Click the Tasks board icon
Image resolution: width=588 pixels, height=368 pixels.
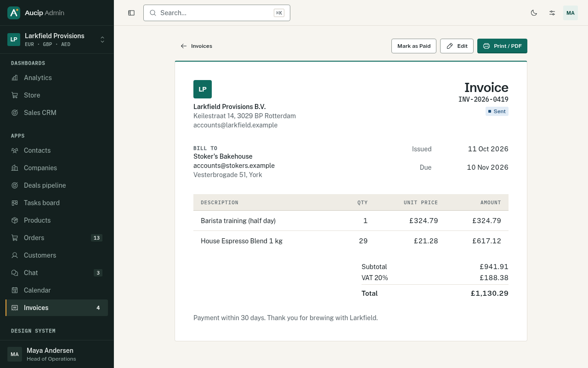click(15, 203)
